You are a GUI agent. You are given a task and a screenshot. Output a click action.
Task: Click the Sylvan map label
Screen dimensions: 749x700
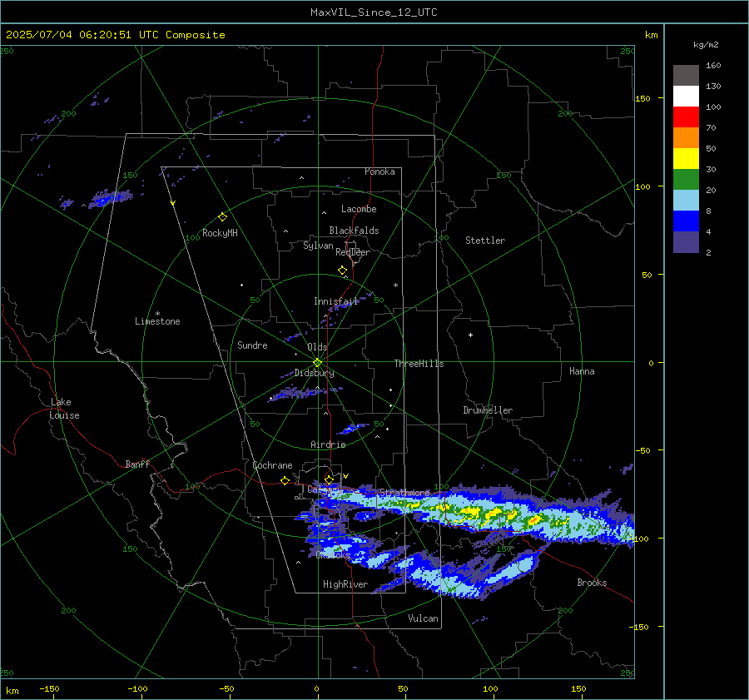click(318, 246)
